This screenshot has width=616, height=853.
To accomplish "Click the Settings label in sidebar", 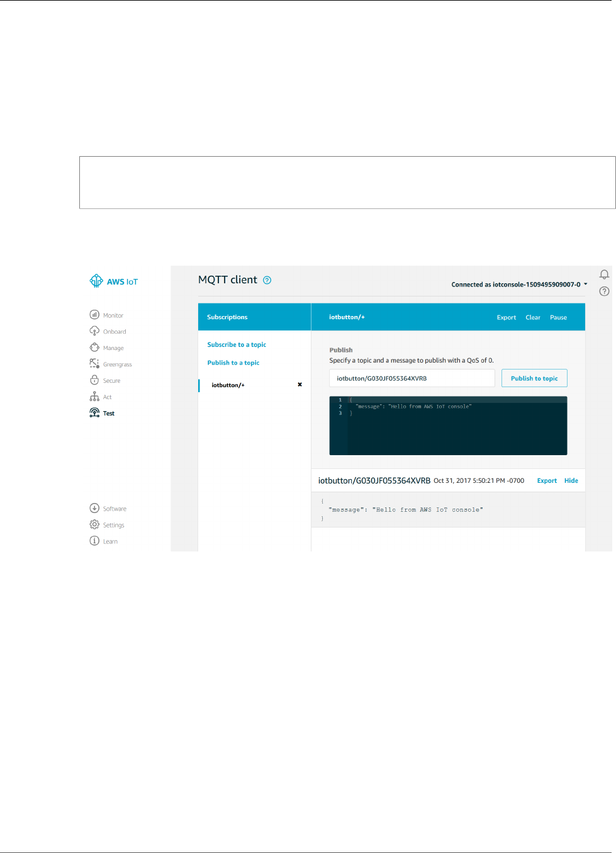I will [x=114, y=525].
